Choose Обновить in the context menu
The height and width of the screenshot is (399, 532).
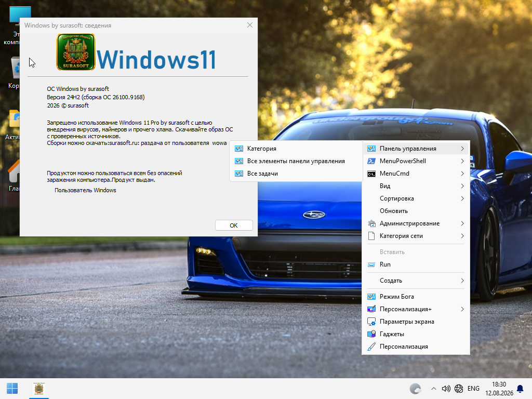(x=416, y=211)
